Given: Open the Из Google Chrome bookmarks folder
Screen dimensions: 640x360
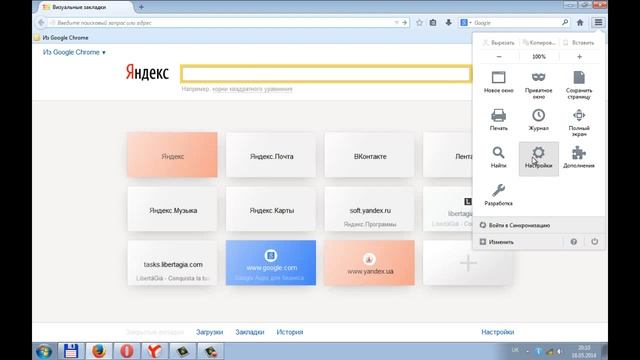Looking at the screenshot, I should click(61, 38).
